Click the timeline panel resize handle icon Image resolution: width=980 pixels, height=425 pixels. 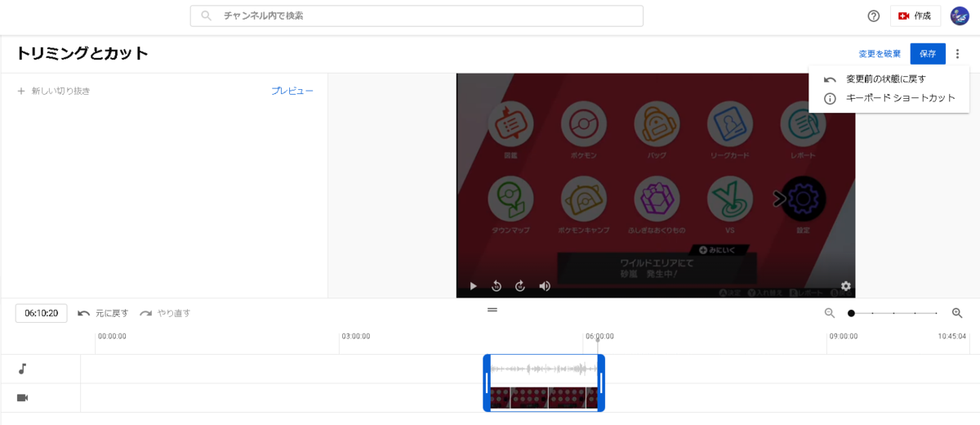492,309
